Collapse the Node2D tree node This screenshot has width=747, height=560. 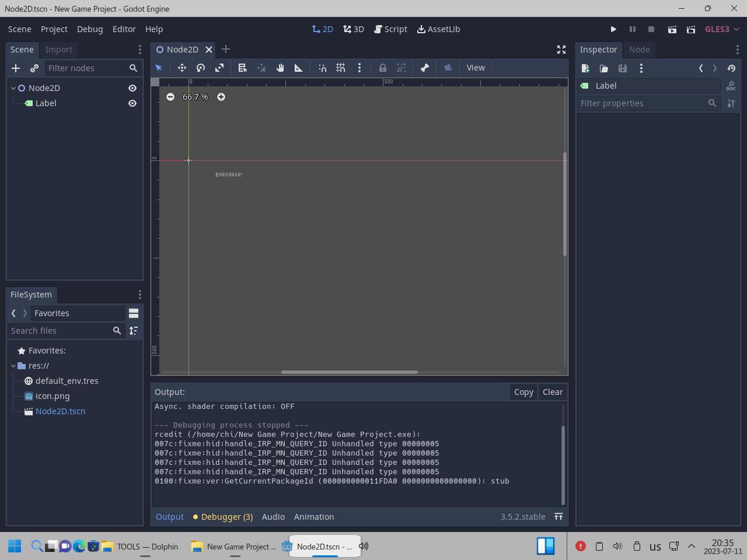pyautogui.click(x=13, y=88)
